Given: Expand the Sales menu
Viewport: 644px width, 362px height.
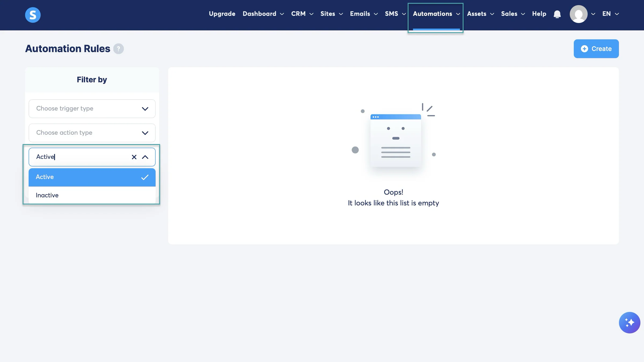Looking at the screenshot, I should [x=513, y=14].
